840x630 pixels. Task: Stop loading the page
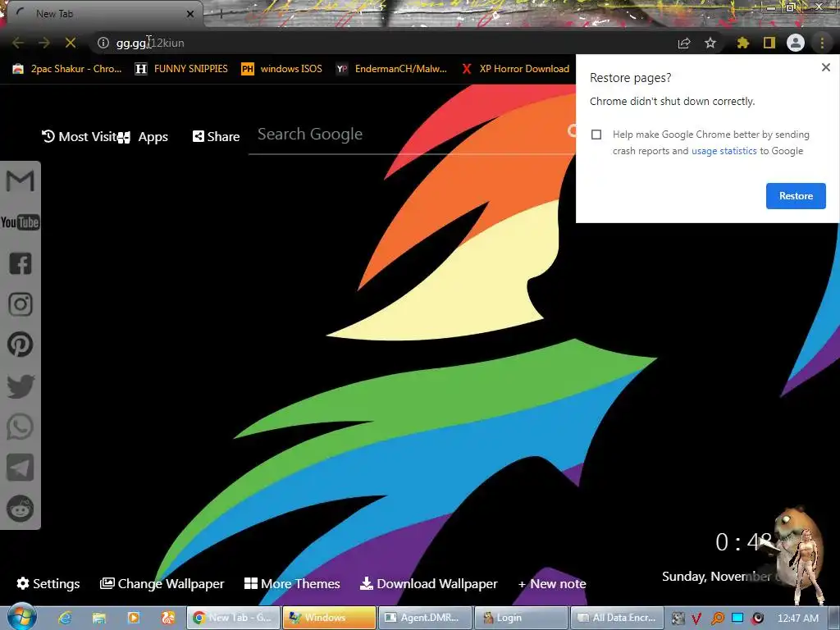(x=71, y=43)
